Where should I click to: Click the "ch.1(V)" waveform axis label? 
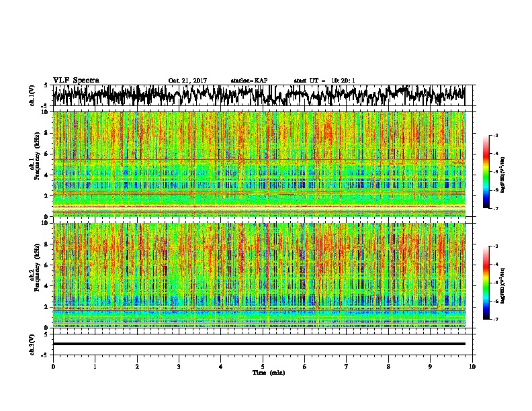pos(32,95)
